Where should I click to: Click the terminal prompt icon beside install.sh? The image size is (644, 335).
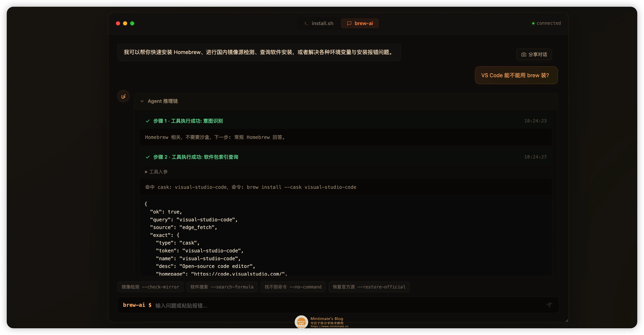click(x=306, y=23)
